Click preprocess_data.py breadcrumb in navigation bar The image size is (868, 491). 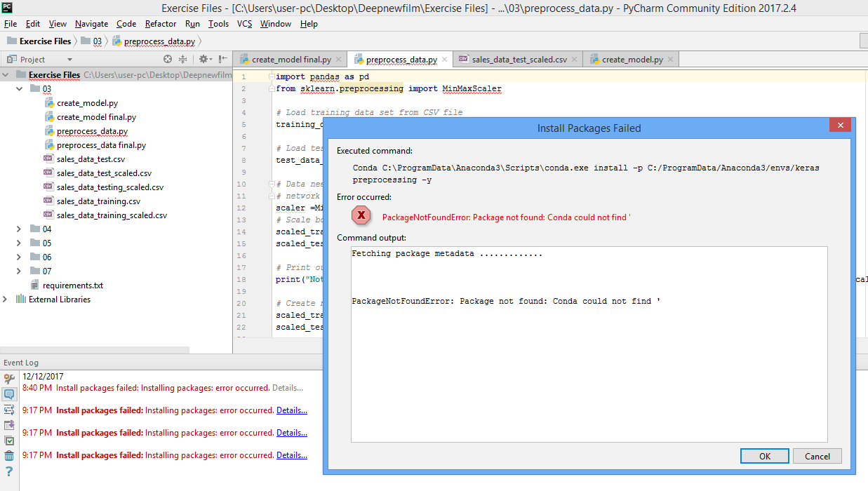[x=154, y=41]
